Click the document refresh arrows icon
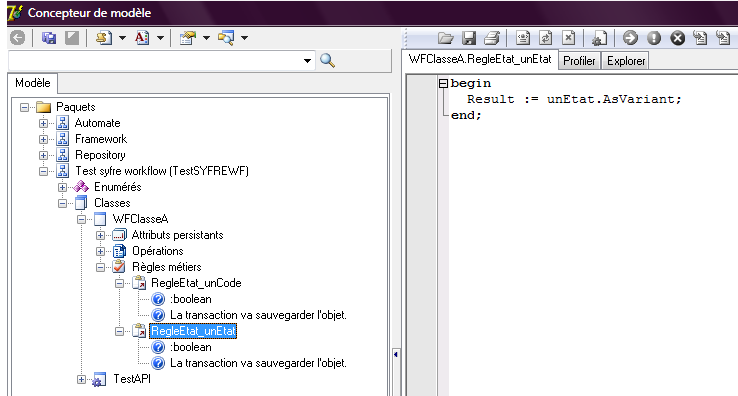The image size is (738, 396). [x=545, y=38]
